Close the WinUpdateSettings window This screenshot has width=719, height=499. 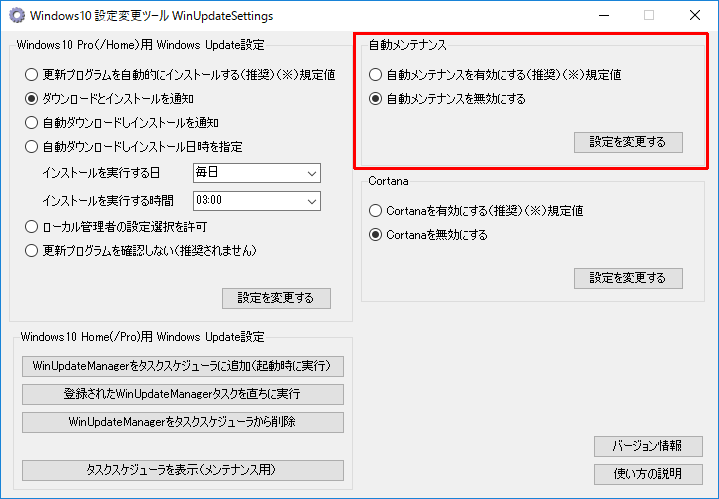695,16
